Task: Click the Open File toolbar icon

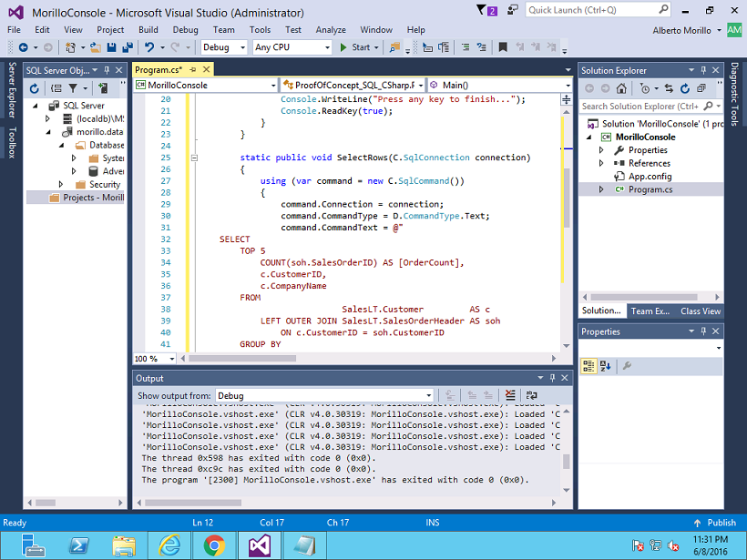Action: click(96, 47)
